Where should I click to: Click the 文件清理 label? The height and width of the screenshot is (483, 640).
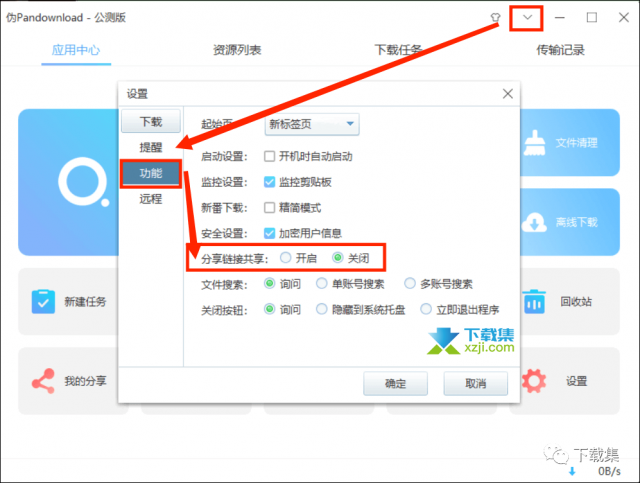(x=576, y=143)
